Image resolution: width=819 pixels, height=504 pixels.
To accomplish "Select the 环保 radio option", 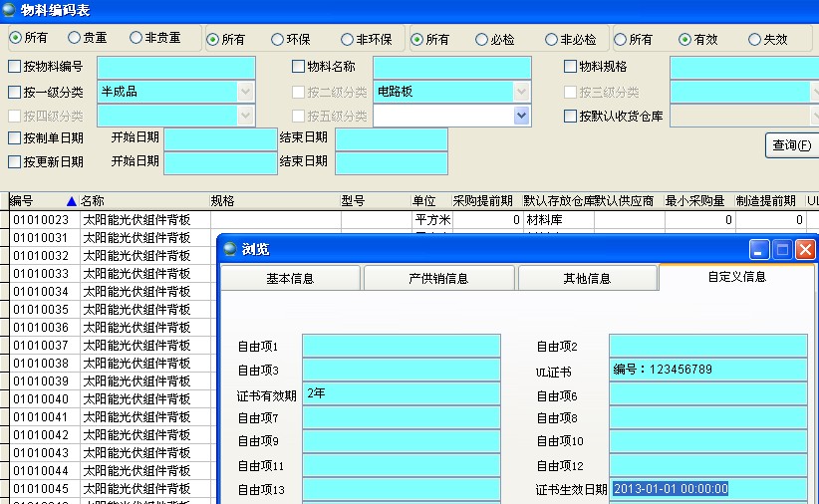I will 278,40.
